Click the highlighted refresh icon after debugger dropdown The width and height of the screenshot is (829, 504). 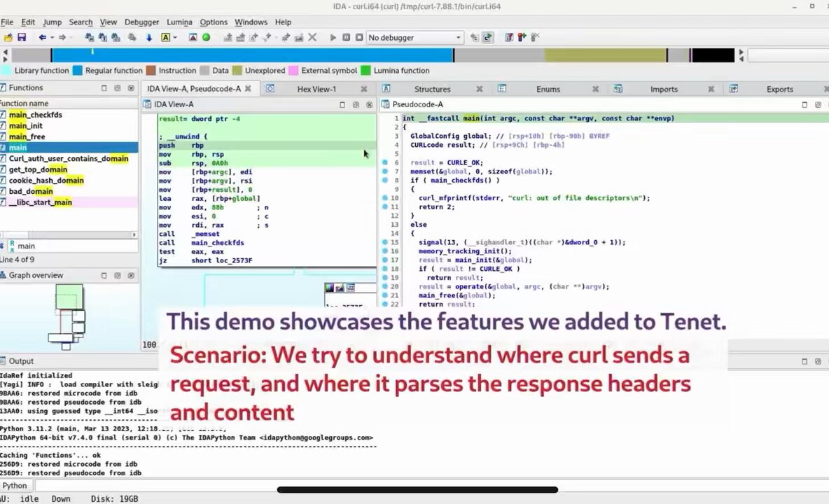487,38
